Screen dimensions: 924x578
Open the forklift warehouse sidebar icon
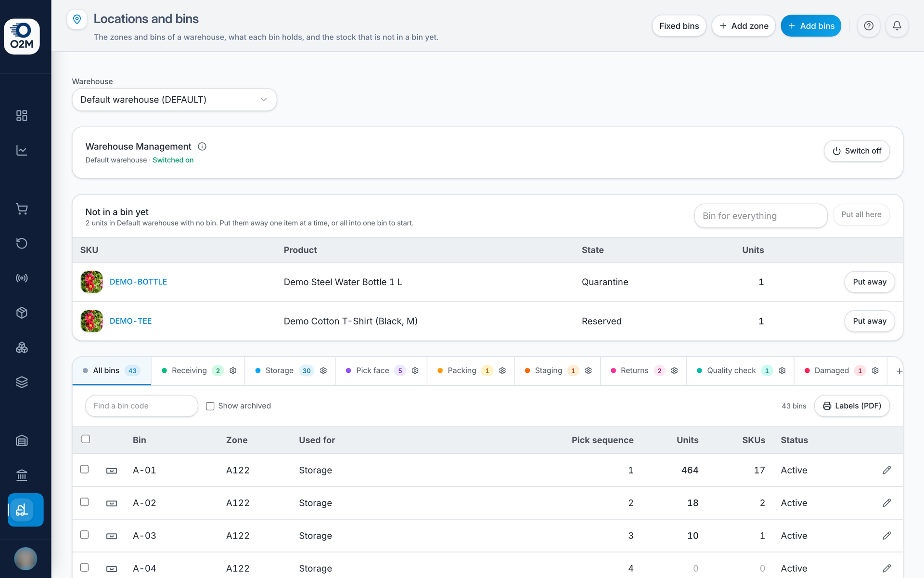26,510
